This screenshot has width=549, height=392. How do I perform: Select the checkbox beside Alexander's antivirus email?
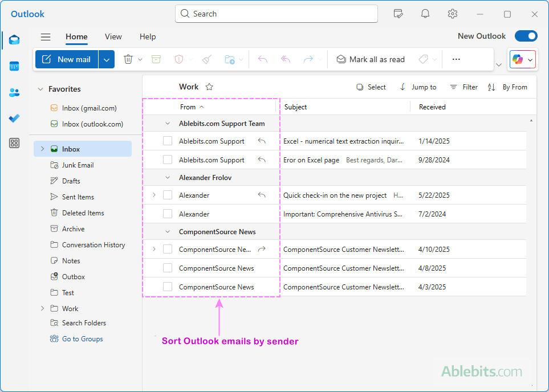(167, 213)
